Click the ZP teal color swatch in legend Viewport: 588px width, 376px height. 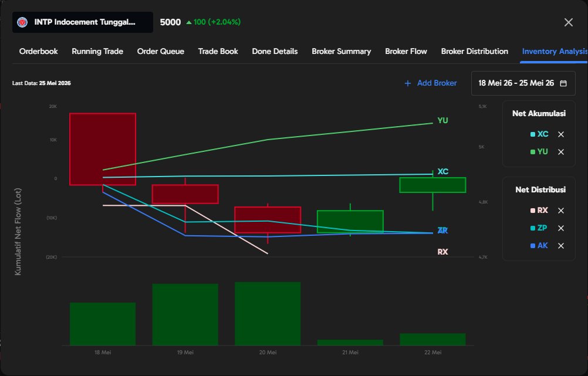(x=532, y=228)
